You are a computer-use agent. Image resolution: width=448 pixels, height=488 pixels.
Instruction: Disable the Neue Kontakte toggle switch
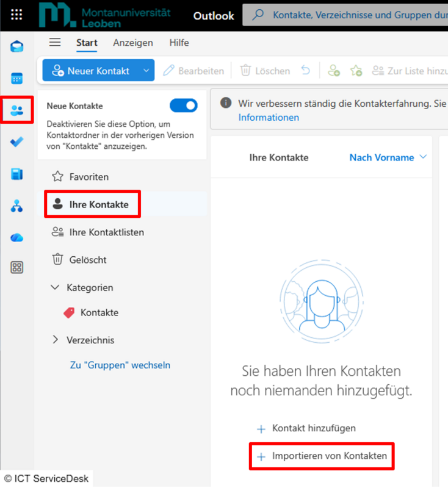point(183,106)
